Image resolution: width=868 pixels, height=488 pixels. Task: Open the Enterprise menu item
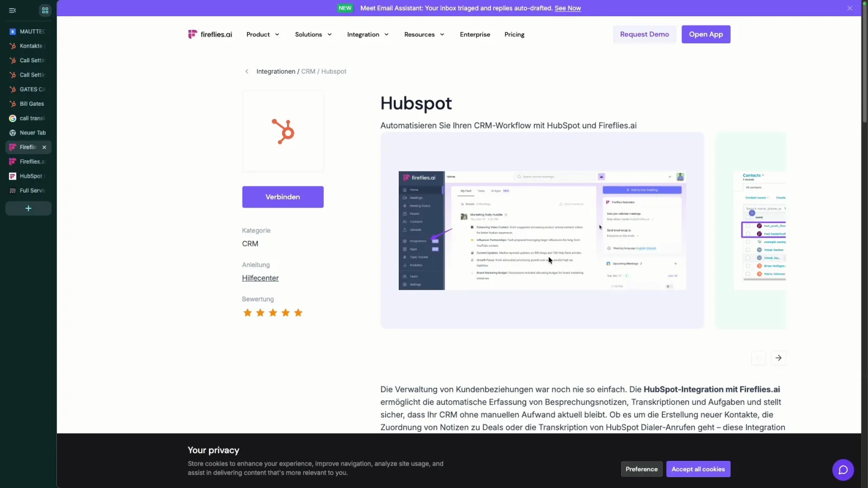(475, 34)
